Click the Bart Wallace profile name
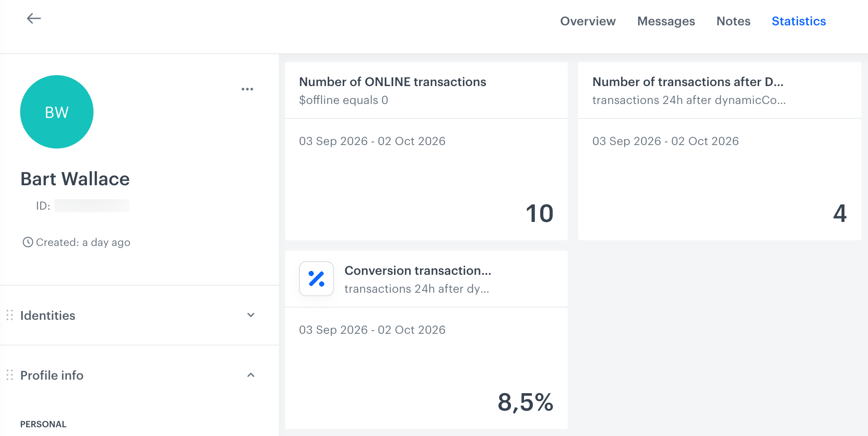 [75, 179]
